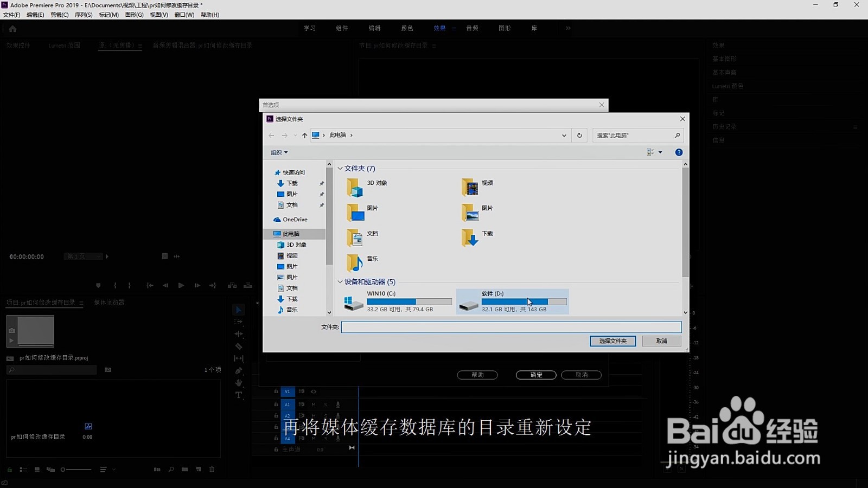The image size is (868, 488).
Task: Enable voice-over record on A1 track
Action: coord(338,404)
